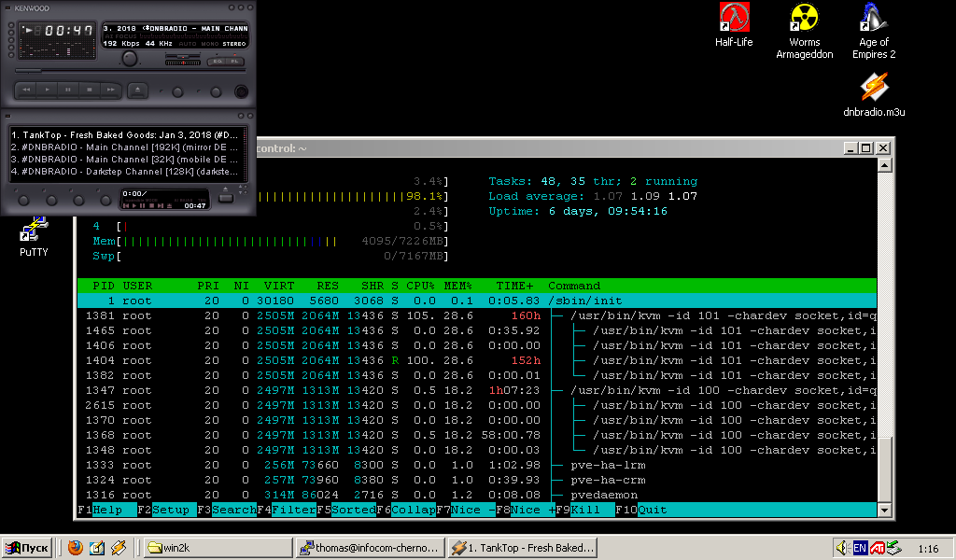The image size is (956, 560).
Task: Click the mini play button in playlist window
Action: (134, 206)
